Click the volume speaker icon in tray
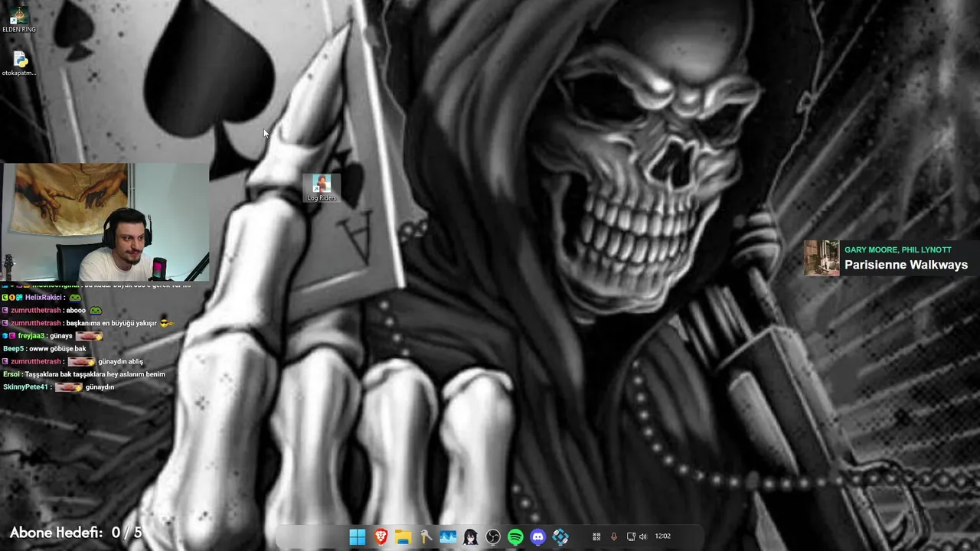The image size is (980, 551). (643, 536)
